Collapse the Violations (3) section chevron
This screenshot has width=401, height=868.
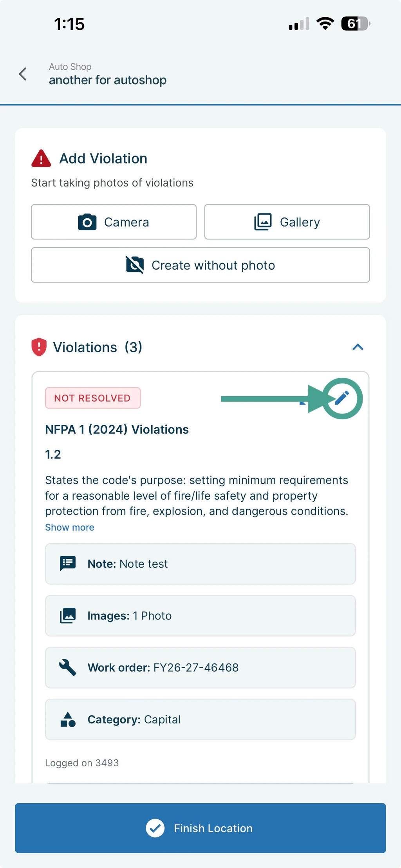pyautogui.click(x=358, y=347)
